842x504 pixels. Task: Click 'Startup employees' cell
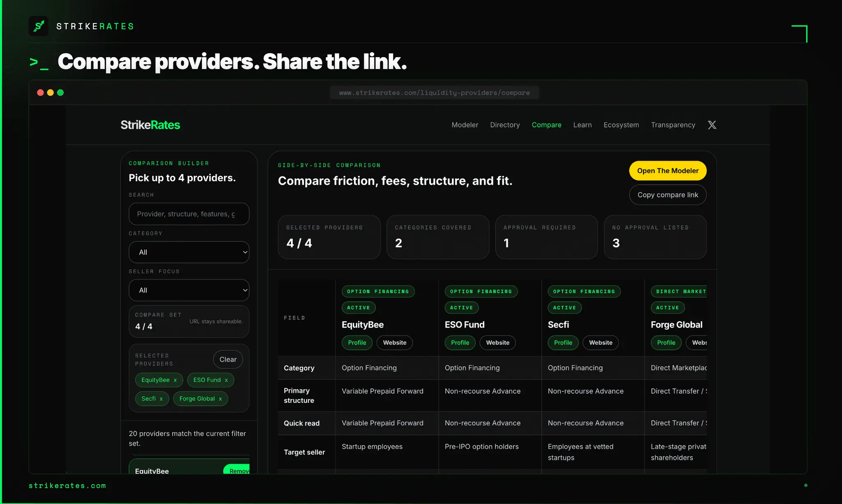coord(372,446)
